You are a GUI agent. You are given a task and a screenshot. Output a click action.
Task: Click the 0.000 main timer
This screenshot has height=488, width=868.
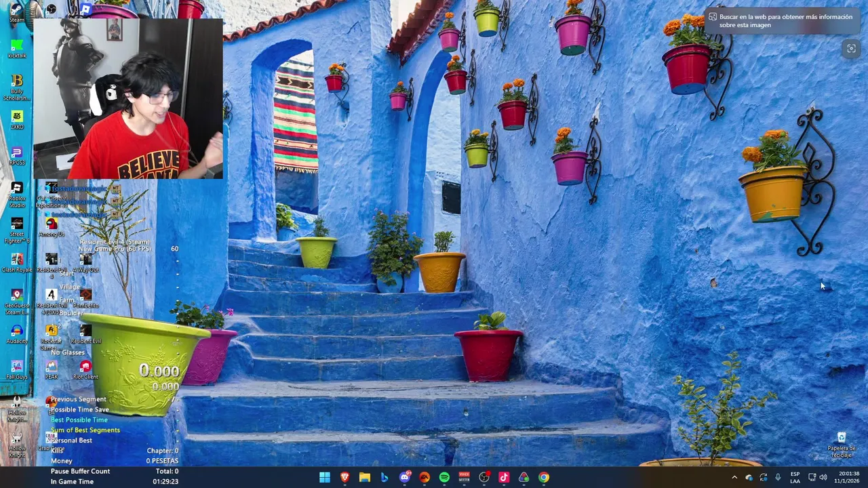point(159,371)
